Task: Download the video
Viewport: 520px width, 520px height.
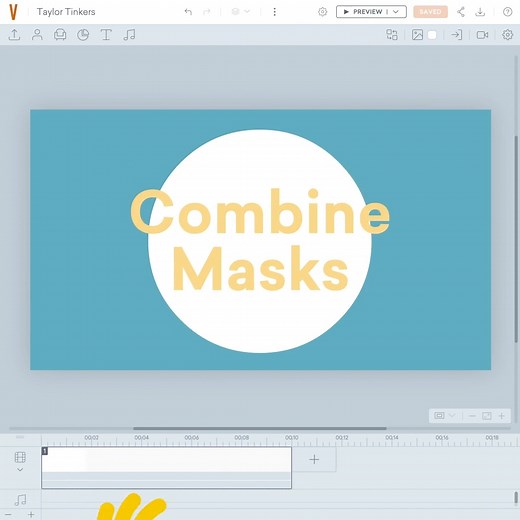Action: tap(480, 12)
